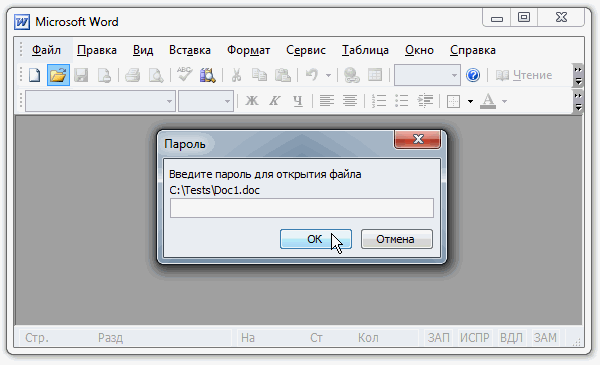This screenshot has width=600, height=365.
Task: Click the Copy icon
Action: click(259, 75)
